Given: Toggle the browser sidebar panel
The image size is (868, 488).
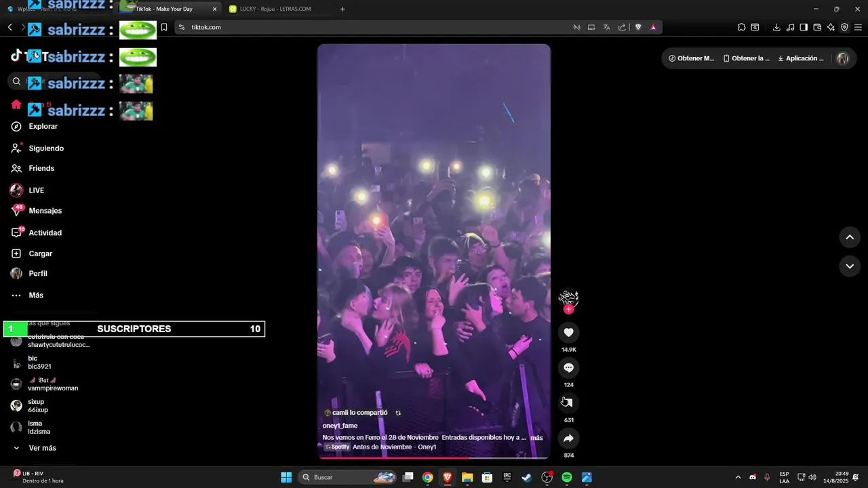Looking at the screenshot, I should pyautogui.click(x=804, y=27).
